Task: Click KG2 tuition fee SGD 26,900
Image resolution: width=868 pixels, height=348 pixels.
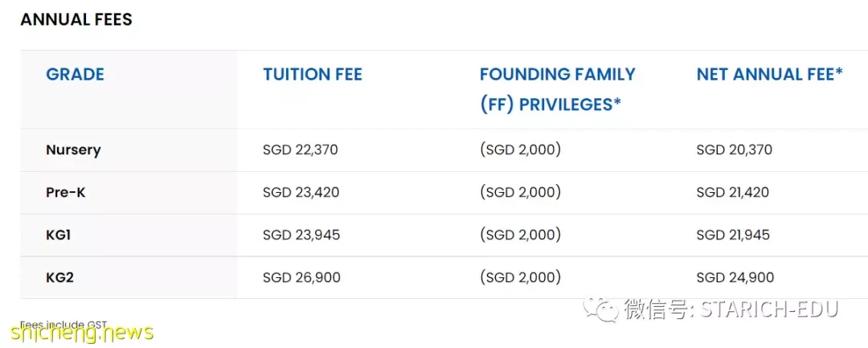Action: coord(301,277)
